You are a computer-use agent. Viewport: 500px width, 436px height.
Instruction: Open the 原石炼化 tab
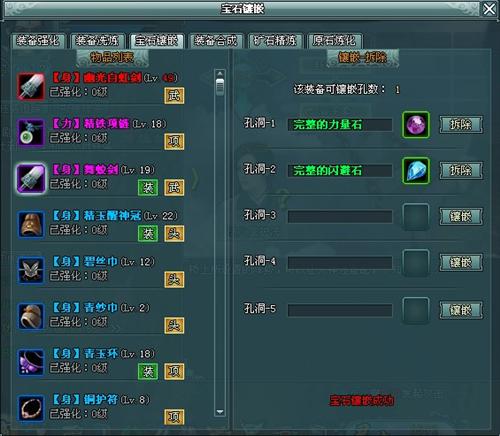[334, 41]
